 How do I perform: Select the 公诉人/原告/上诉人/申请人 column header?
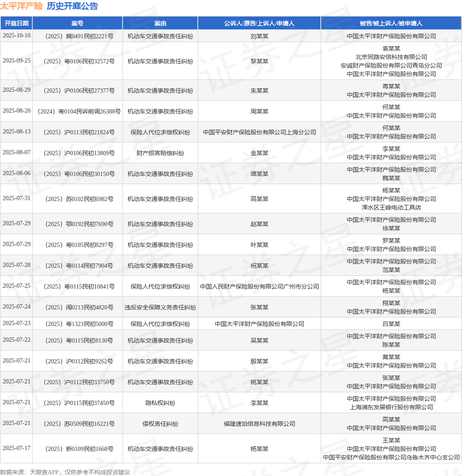pos(259,23)
